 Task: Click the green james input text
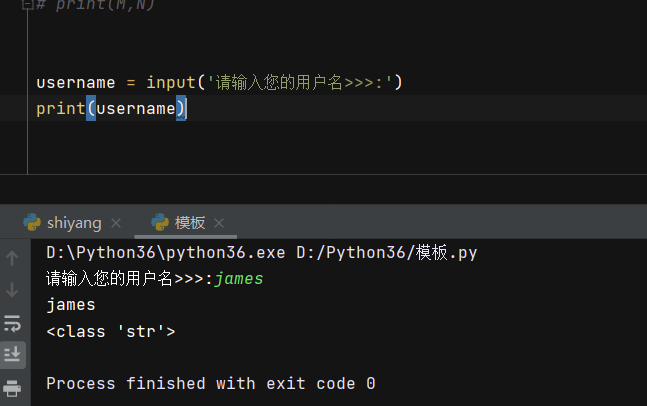(239, 279)
